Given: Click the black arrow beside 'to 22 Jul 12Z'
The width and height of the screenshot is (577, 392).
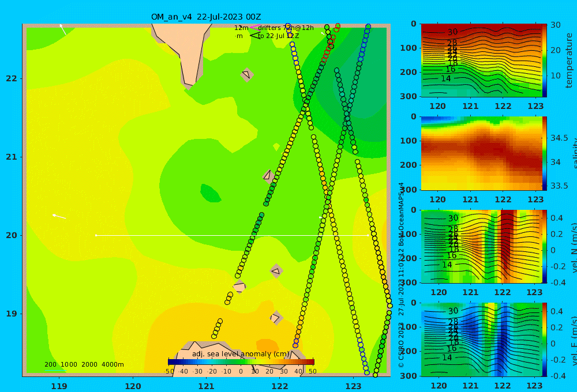Looking at the screenshot, I should click(x=255, y=36).
